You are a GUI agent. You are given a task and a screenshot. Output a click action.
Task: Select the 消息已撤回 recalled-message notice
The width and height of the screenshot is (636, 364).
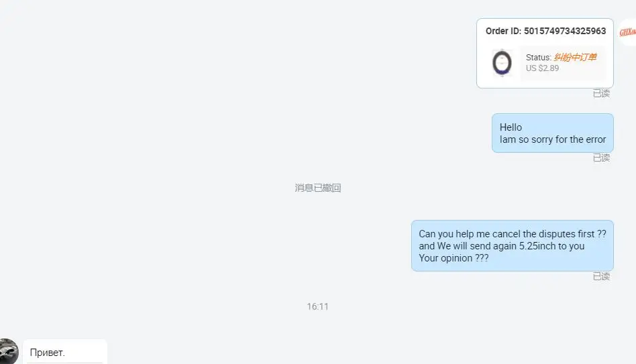[317, 188]
